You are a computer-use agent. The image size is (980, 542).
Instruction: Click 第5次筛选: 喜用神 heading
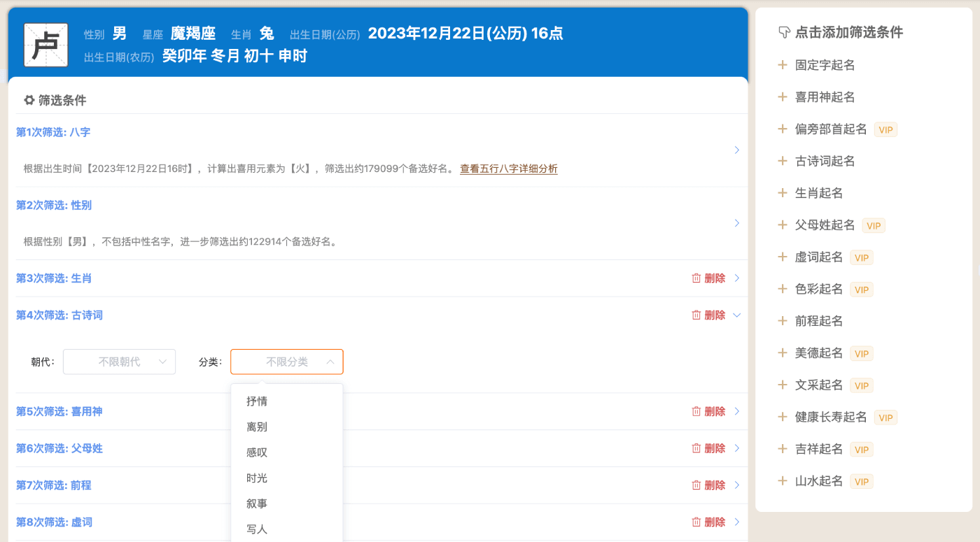point(59,411)
